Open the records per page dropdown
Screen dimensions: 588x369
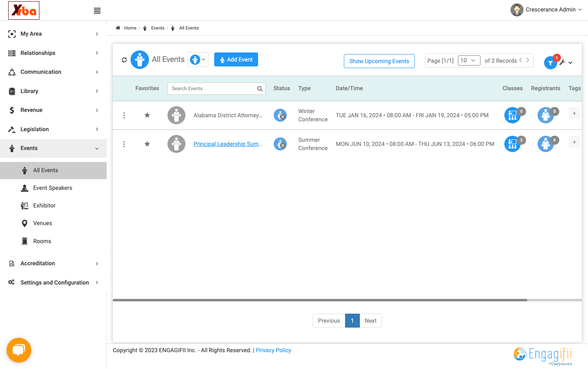point(469,61)
